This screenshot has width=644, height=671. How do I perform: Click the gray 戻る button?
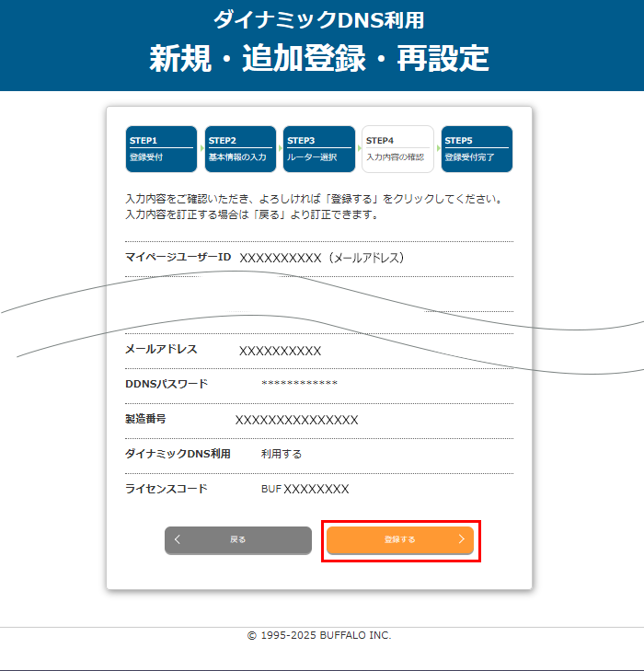tap(238, 540)
